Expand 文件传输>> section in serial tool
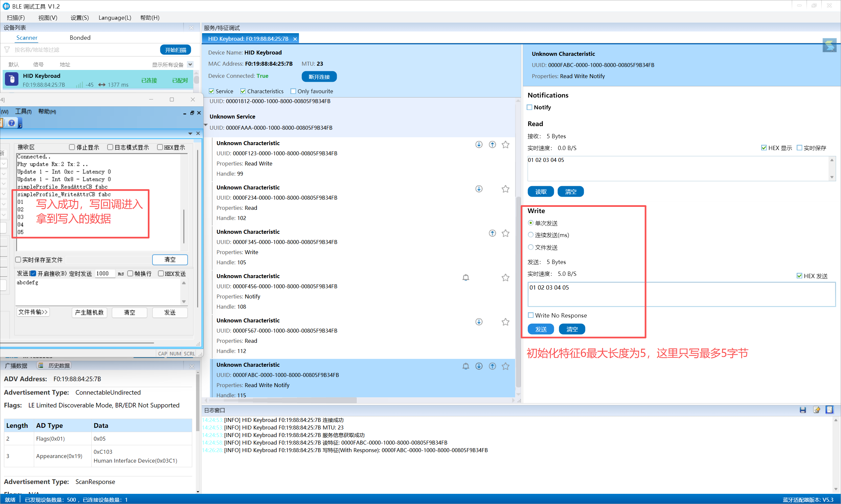This screenshot has height=504, width=841. pyautogui.click(x=33, y=312)
